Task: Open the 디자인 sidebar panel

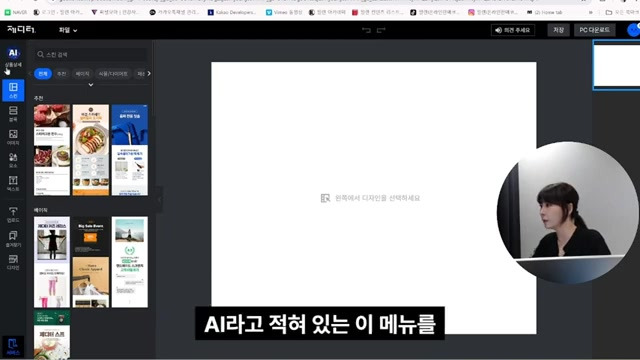Action: 13,262
